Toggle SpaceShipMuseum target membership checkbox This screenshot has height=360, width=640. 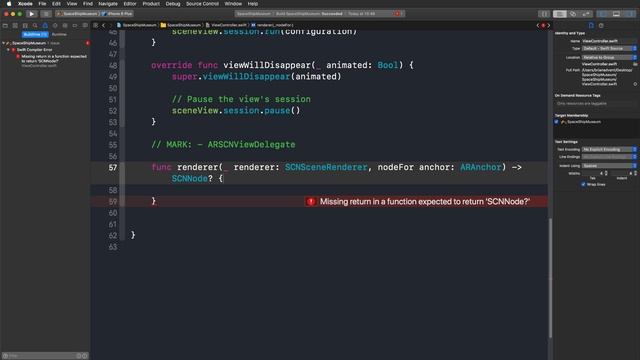556,122
